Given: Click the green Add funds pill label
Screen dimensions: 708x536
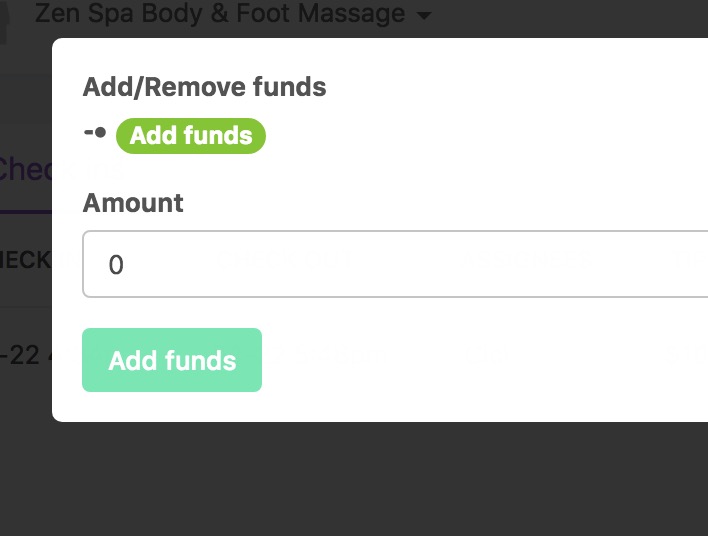Looking at the screenshot, I should (191, 136).
